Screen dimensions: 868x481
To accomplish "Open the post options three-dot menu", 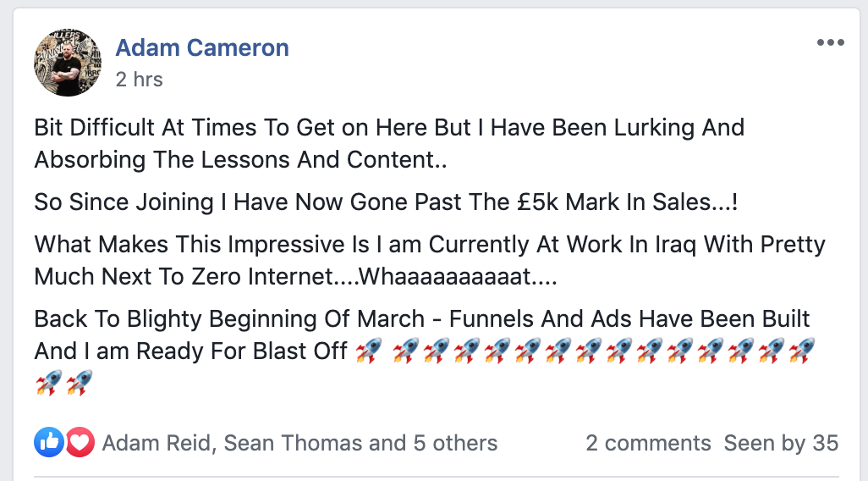I will click(830, 43).
